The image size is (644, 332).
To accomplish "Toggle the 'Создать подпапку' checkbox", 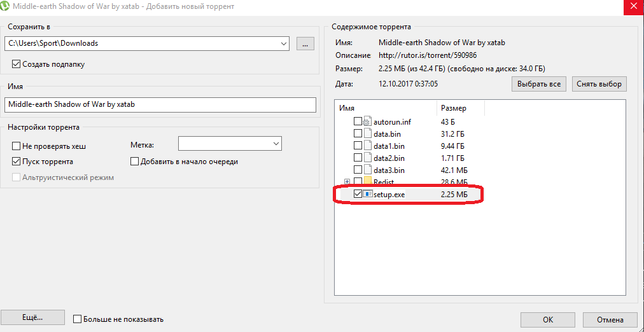I will pyautogui.click(x=17, y=64).
